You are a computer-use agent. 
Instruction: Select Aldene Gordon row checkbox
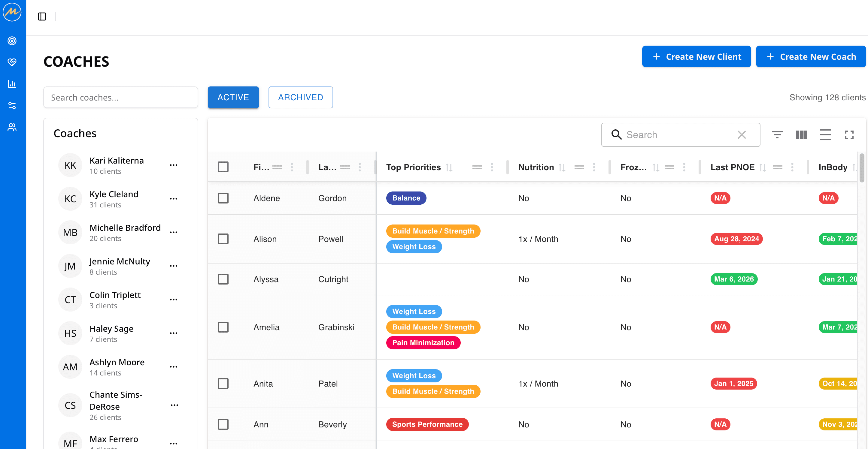point(223,198)
